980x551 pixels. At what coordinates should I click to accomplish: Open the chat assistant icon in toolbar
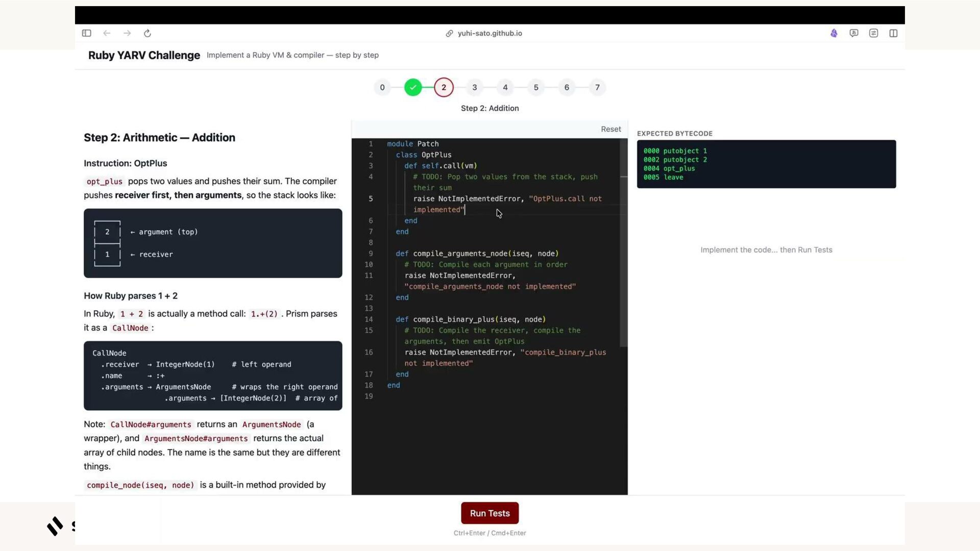point(853,33)
